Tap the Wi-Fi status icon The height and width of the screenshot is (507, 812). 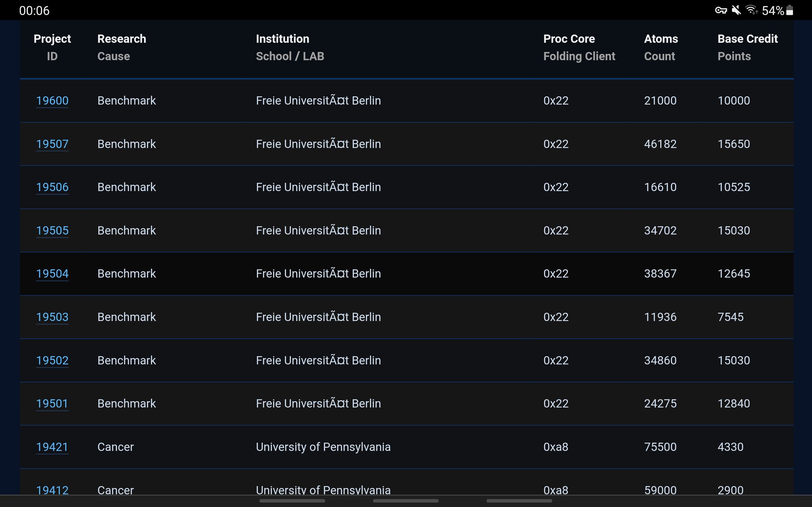tap(751, 10)
